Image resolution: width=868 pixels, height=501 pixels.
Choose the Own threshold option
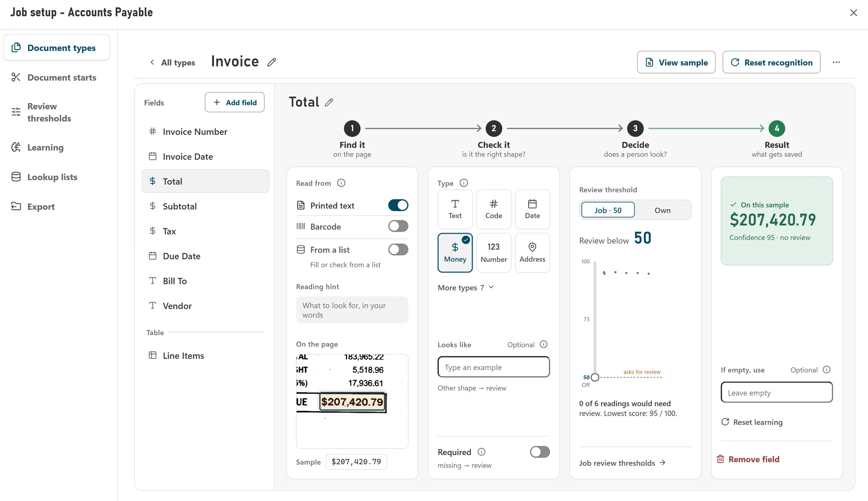pyautogui.click(x=663, y=210)
